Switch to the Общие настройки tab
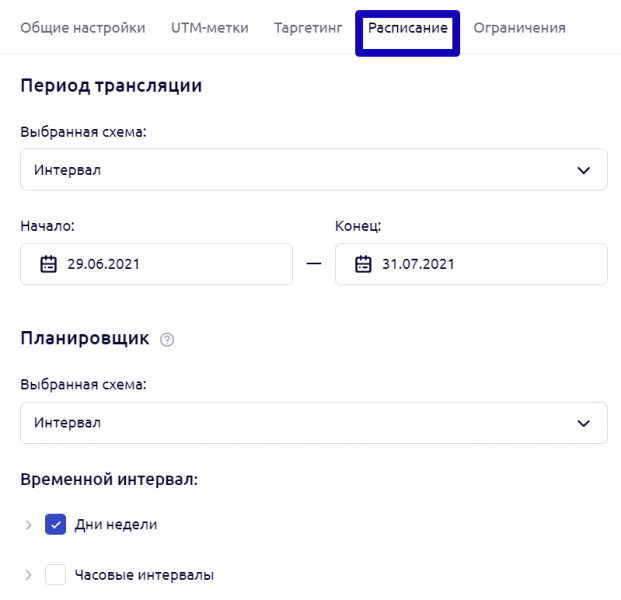Screen dimensions: 621x600 pos(83,28)
